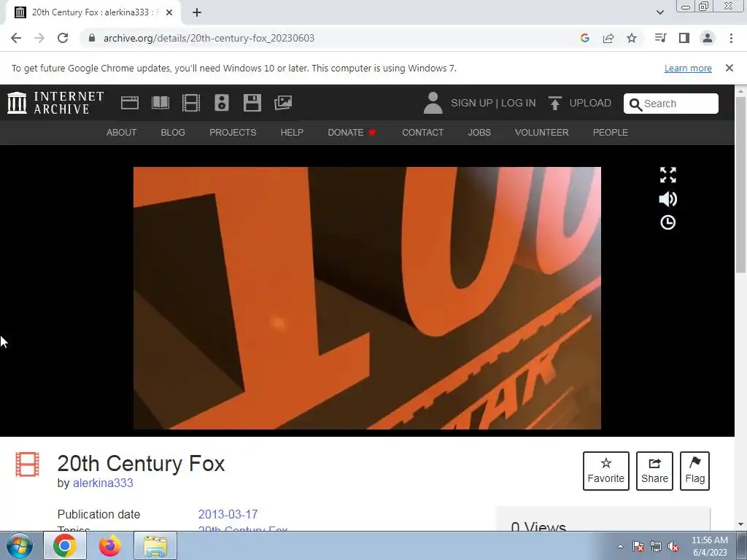Click the upload arrow icon
The image size is (747, 560).
point(554,103)
